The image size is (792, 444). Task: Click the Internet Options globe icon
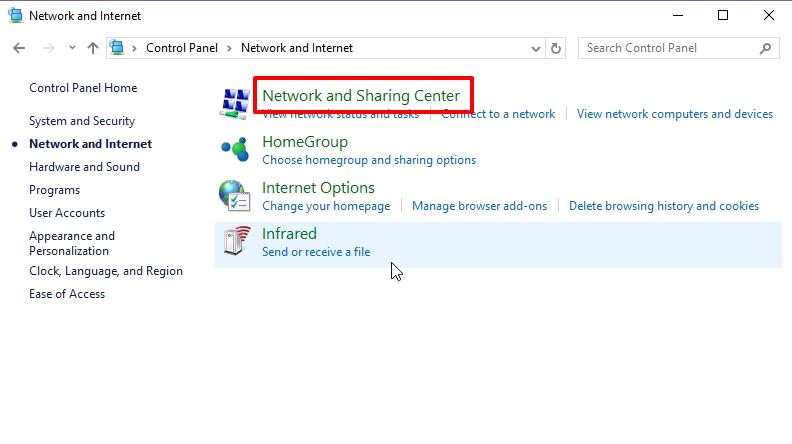click(234, 195)
